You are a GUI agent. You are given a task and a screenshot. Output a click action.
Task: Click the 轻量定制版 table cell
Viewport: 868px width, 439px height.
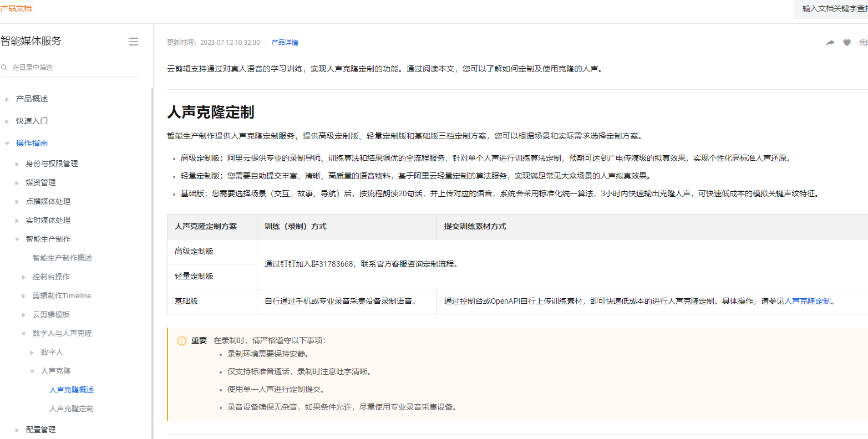click(x=212, y=277)
